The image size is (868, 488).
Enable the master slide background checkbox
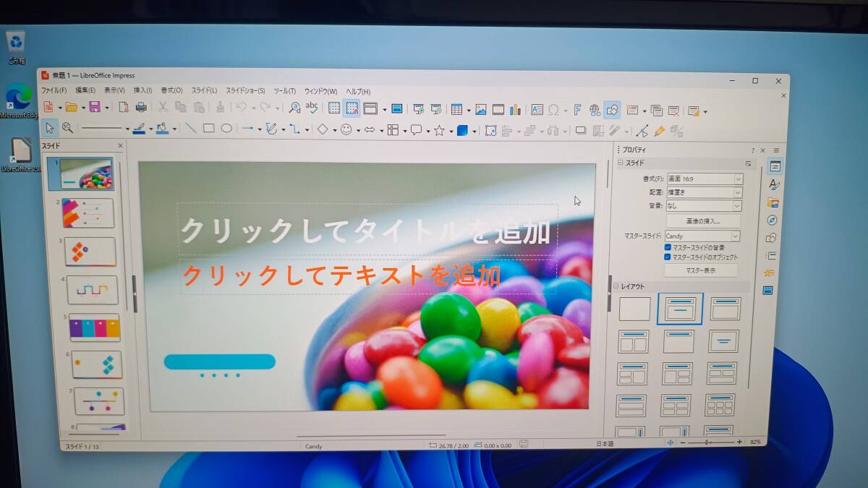point(667,247)
